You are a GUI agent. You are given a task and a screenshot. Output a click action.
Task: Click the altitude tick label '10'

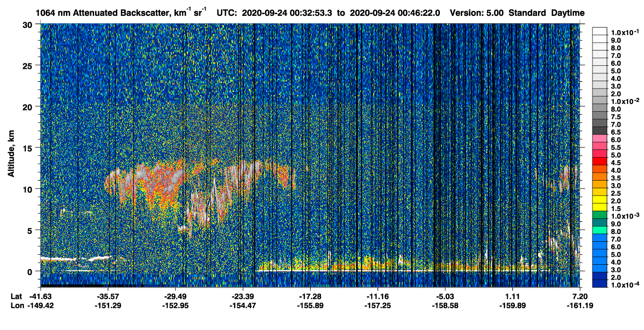(x=29, y=189)
